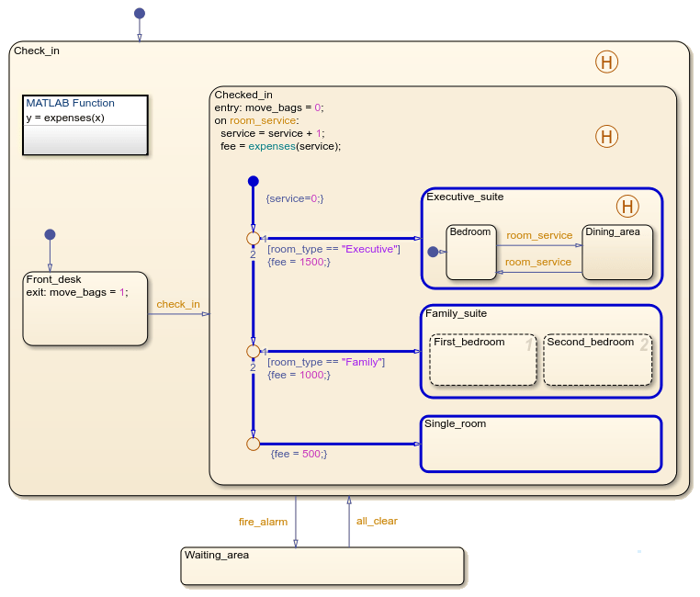Image resolution: width=700 pixels, height=597 pixels.
Task: Select the First_bedroom parallel state
Action: coord(482,361)
